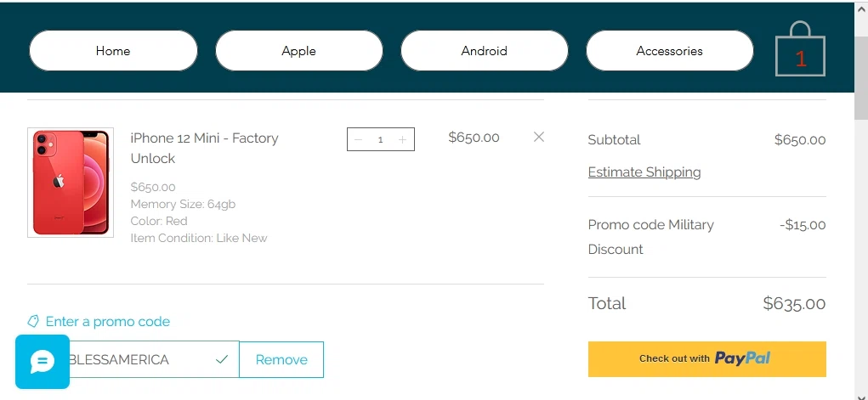The height and width of the screenshot is (400, 868).
Task: Open the Accessories menu
Action: point(670,50)
